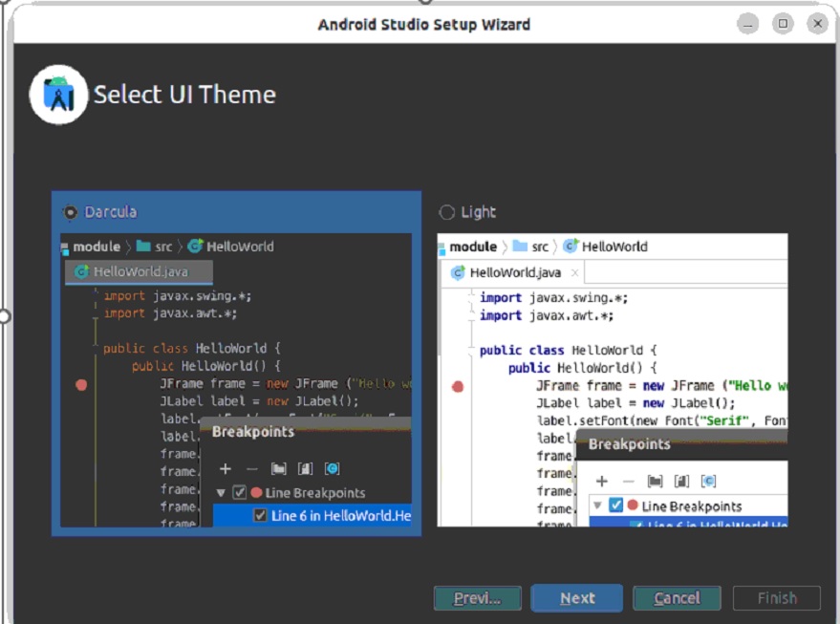This screenshot has width=840, height=624.
Task: Click the red breakpoint dot in dark editor gutter
Action: click(x=81, y=384)
